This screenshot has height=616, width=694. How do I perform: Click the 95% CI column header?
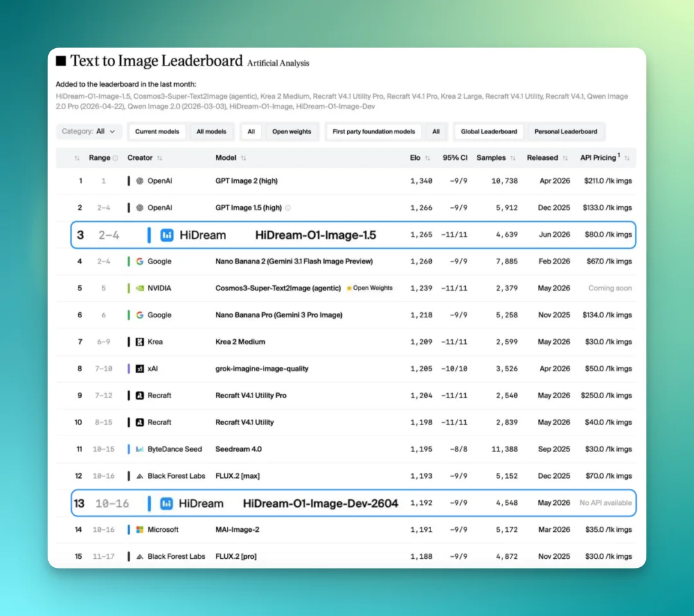(455, 158)
